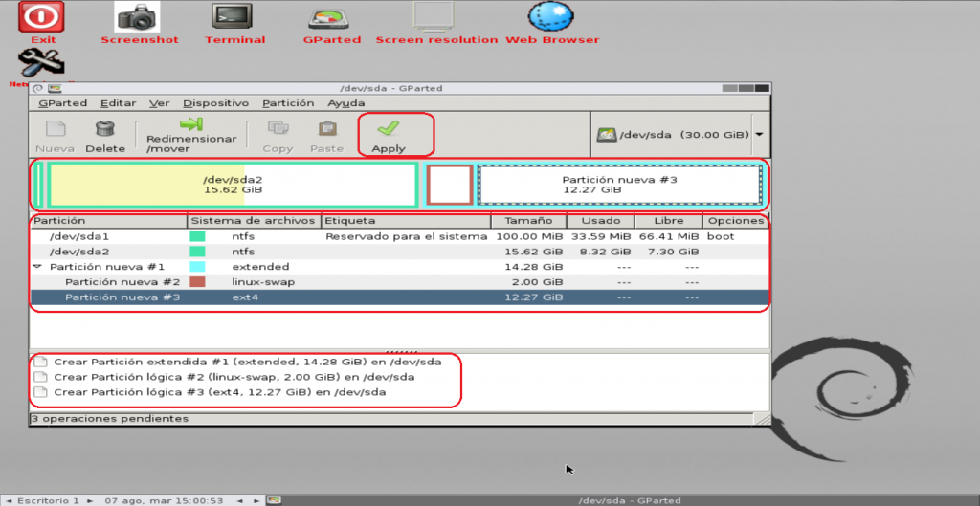Open the GParted window menu icon in titlebar
Image resolution: width=980 pixels, height=506 pixels.
coord(37,89)
